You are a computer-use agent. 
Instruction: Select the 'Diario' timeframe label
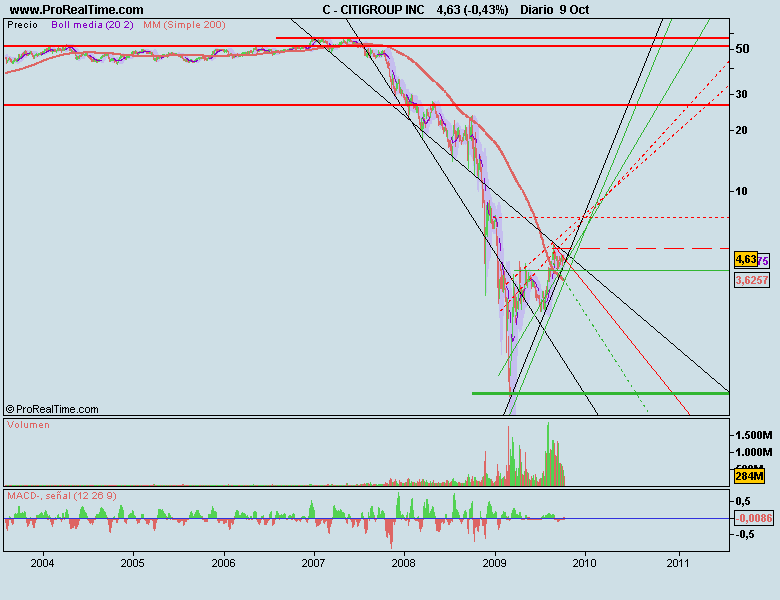537,9
